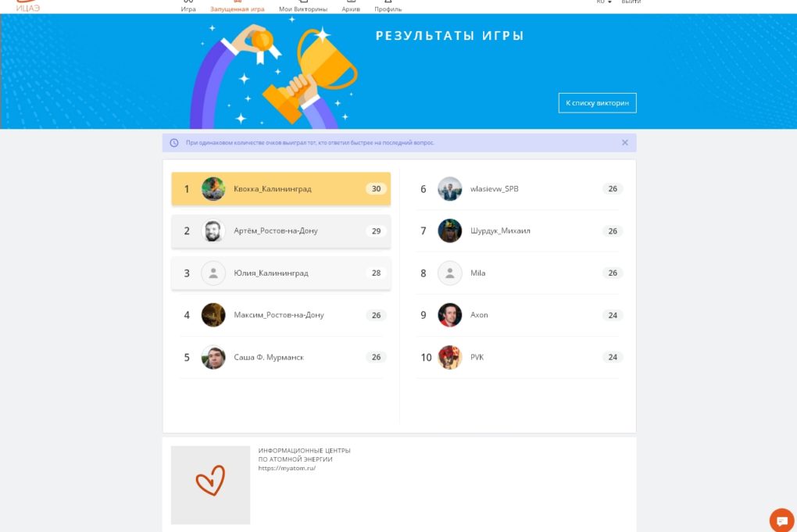Open the chat bubble widget
Screen dimensions: 797x532
coord(781,520)
